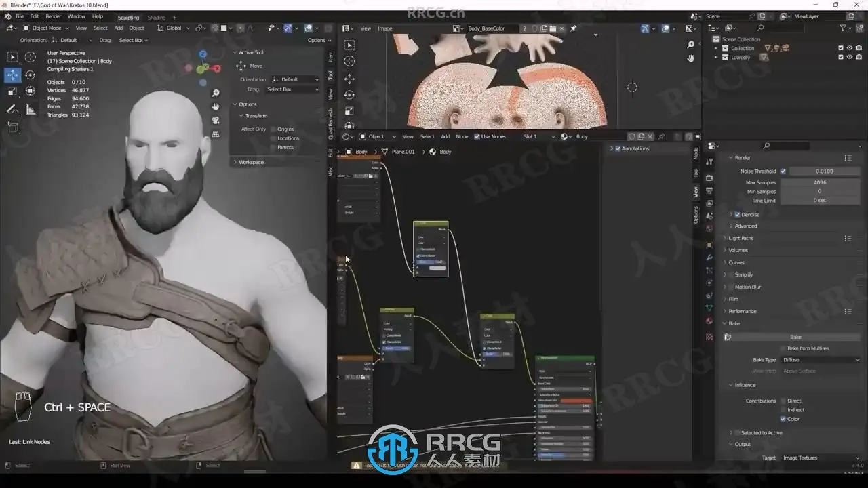Change the Max Samples 4096 field
Screen dimensions: 868x488
click(x=821, y=182)
